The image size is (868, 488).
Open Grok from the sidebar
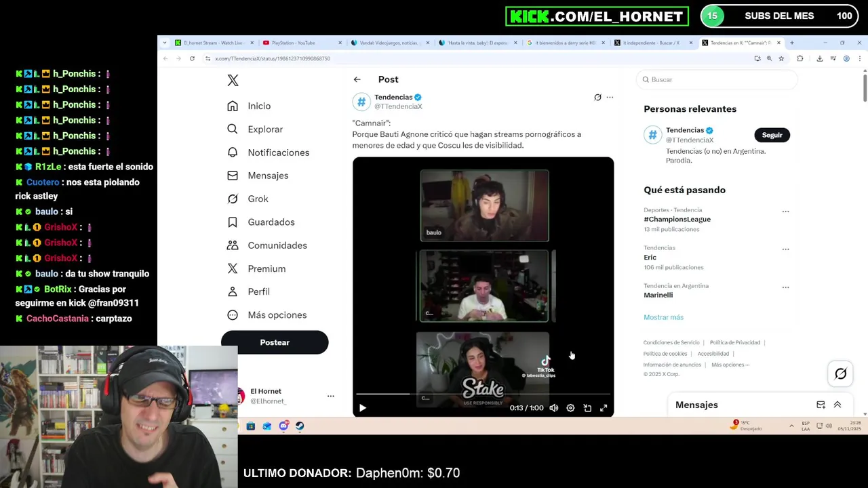pyautogui.click(x=248, y=199)
